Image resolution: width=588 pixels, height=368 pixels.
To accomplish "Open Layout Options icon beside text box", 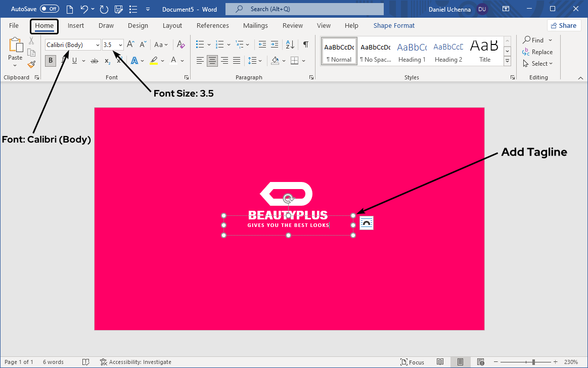I will click(x=367, y=223).
